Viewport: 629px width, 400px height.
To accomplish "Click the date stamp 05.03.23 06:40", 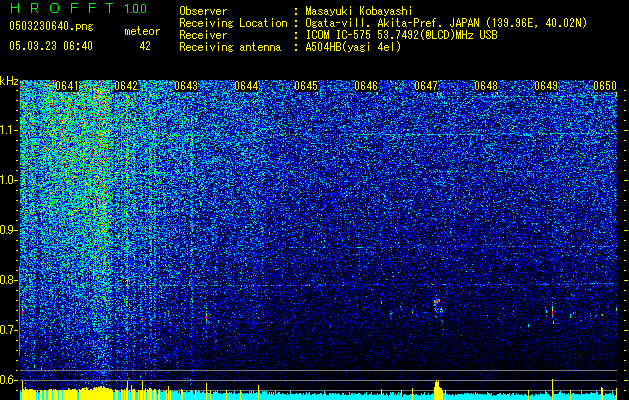I will (x=51, y=46).
